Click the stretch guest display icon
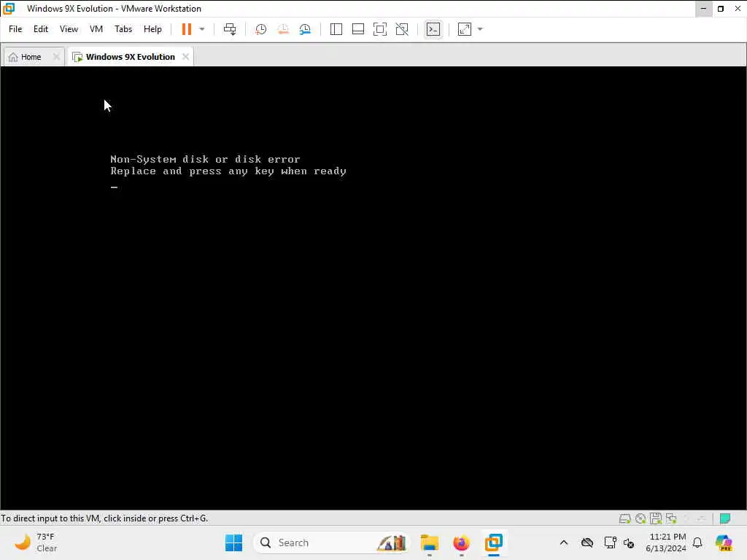 coord(465,29)
